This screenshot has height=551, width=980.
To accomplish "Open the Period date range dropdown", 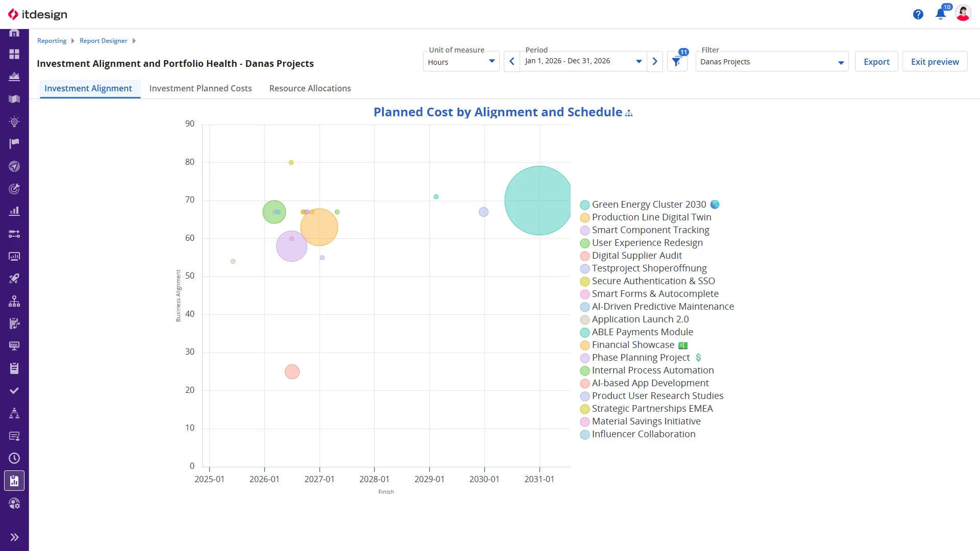I will [x=583, y=61].
